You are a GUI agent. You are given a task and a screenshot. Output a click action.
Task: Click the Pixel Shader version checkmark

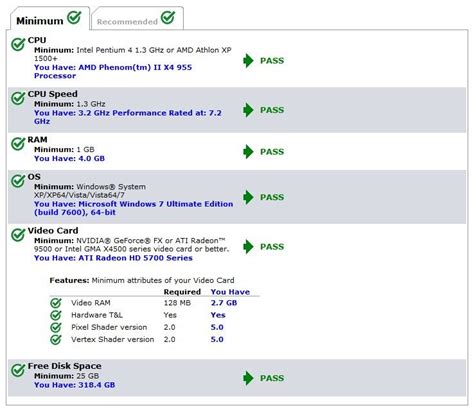(56, 327)
